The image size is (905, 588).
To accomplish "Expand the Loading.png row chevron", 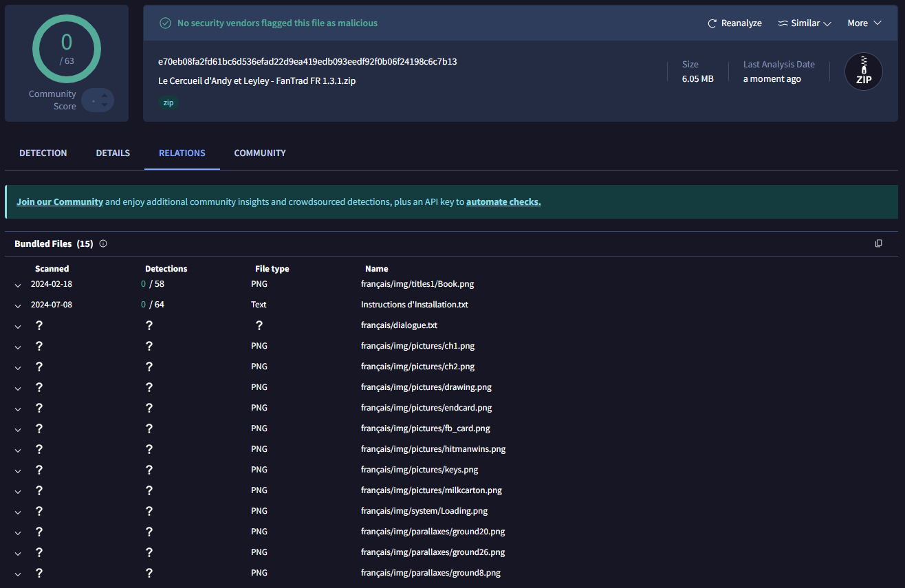I will coord(19,512).
